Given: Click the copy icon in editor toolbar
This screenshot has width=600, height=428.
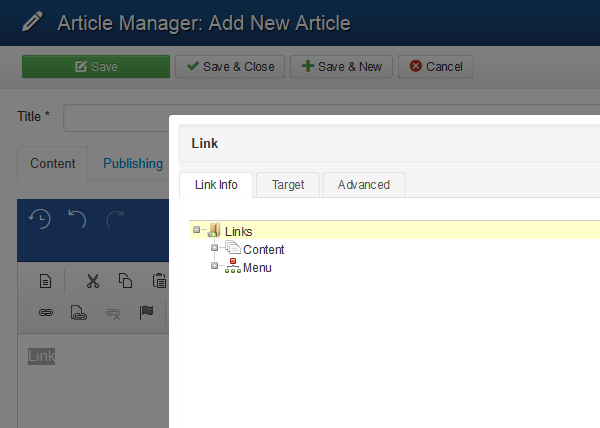Looking at the screenshot, I should click(126, 281).
